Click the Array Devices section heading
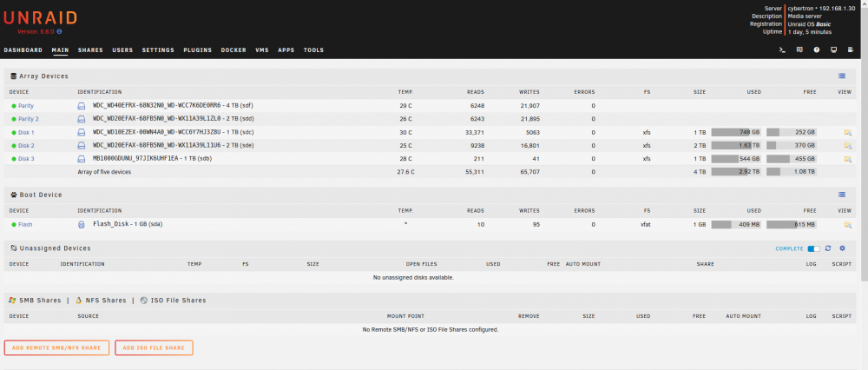Viewport: 868px width, 370px height. 43,76
